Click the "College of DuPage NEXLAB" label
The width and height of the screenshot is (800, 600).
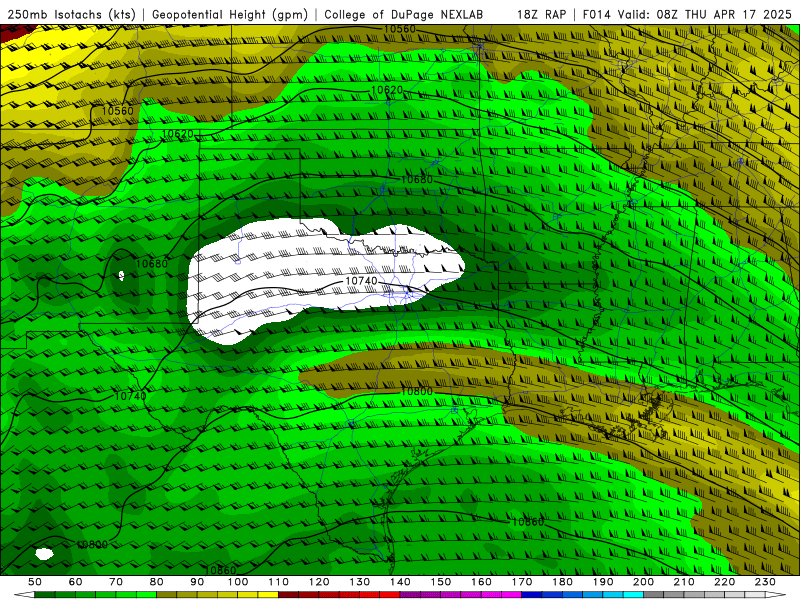pos(404,14)
